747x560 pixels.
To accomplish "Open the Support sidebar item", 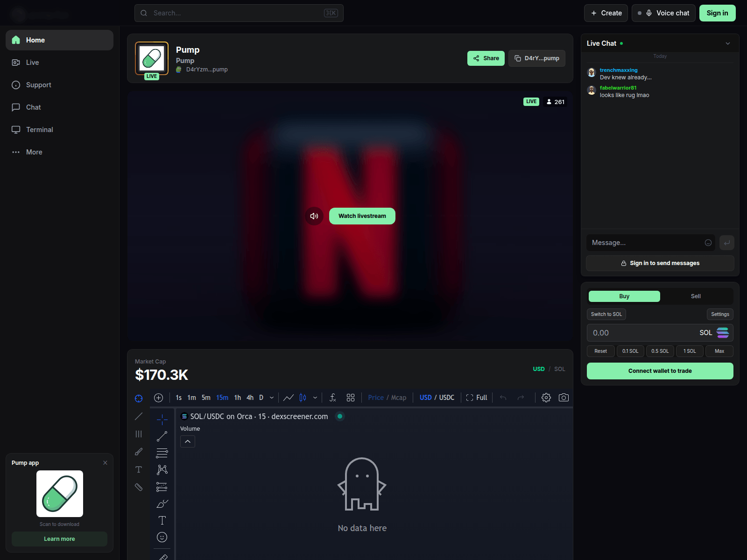I will (59, 85).
